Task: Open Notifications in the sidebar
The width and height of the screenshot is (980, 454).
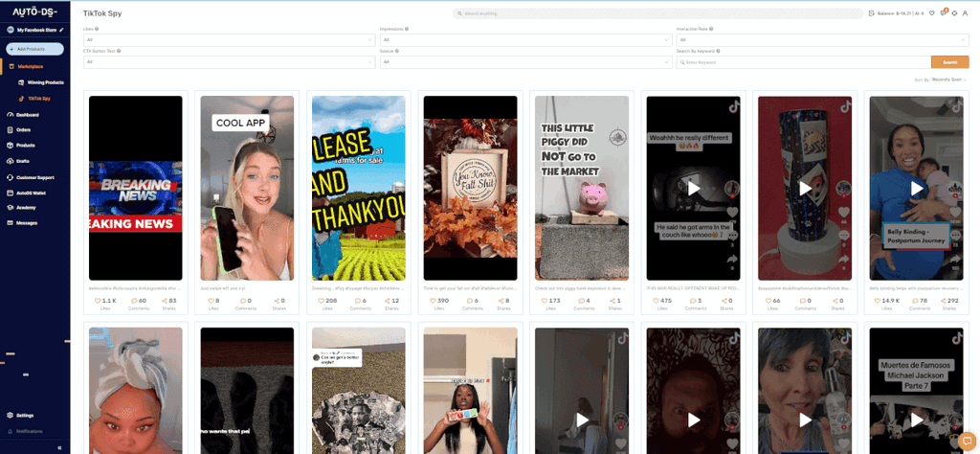Action: click(x=30, y=431)
